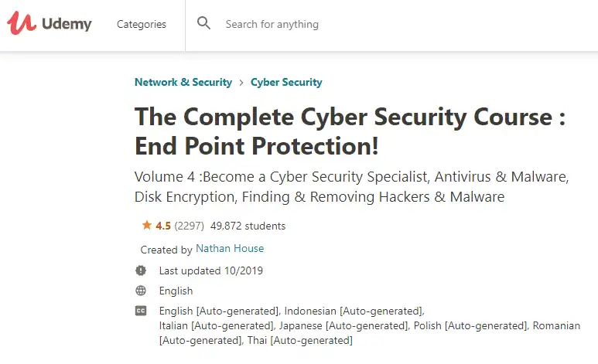Screen dimensions: 598x364
Task: Click the last updated alert badge icon
Action: [141, 270]
